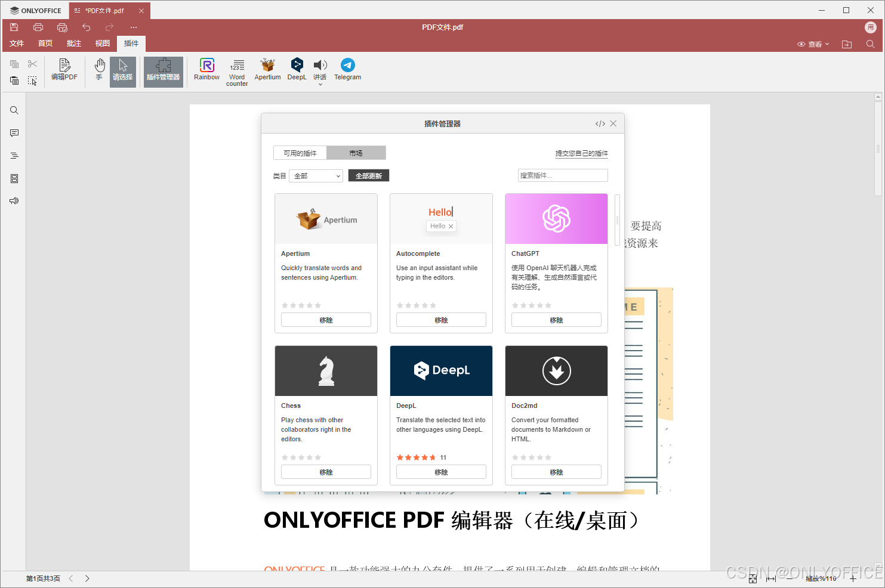Click the user avatar icon

[871, 27]
